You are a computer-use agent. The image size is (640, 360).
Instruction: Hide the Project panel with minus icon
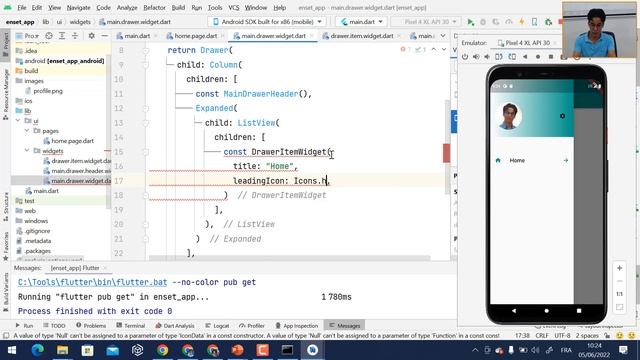tap(104, 36)
